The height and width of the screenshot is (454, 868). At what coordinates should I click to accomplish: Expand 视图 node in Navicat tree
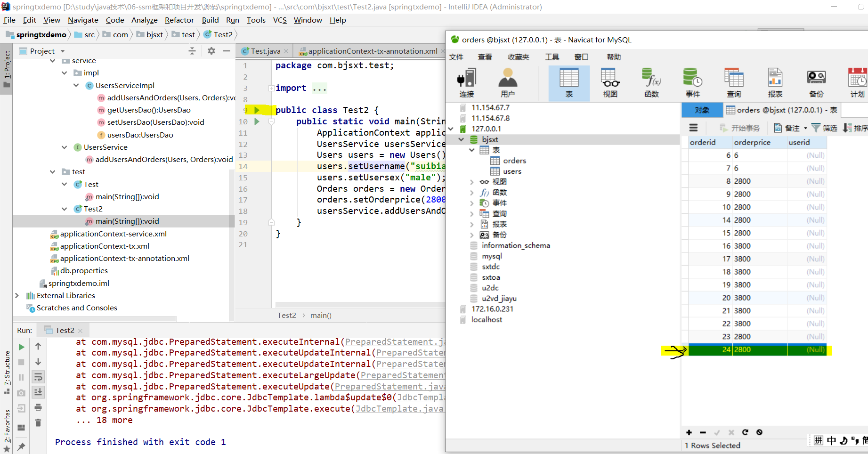coord(472,182)
